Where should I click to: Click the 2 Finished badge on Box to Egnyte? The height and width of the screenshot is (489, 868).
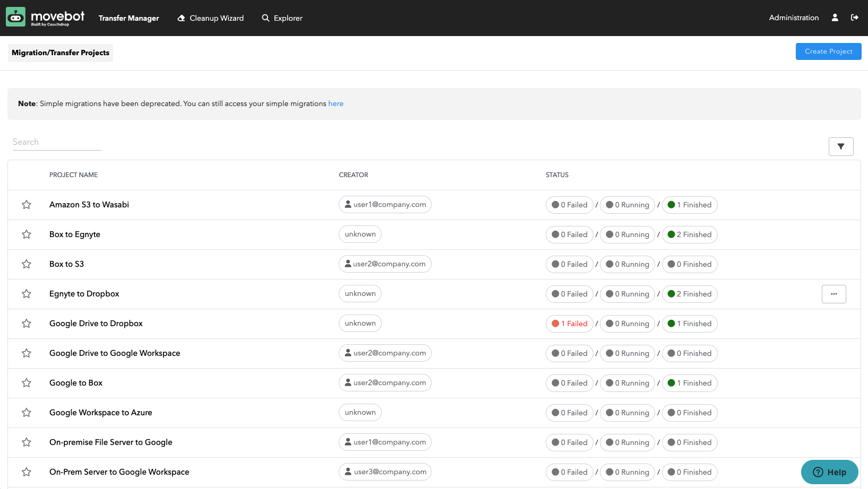pos(690,234)
